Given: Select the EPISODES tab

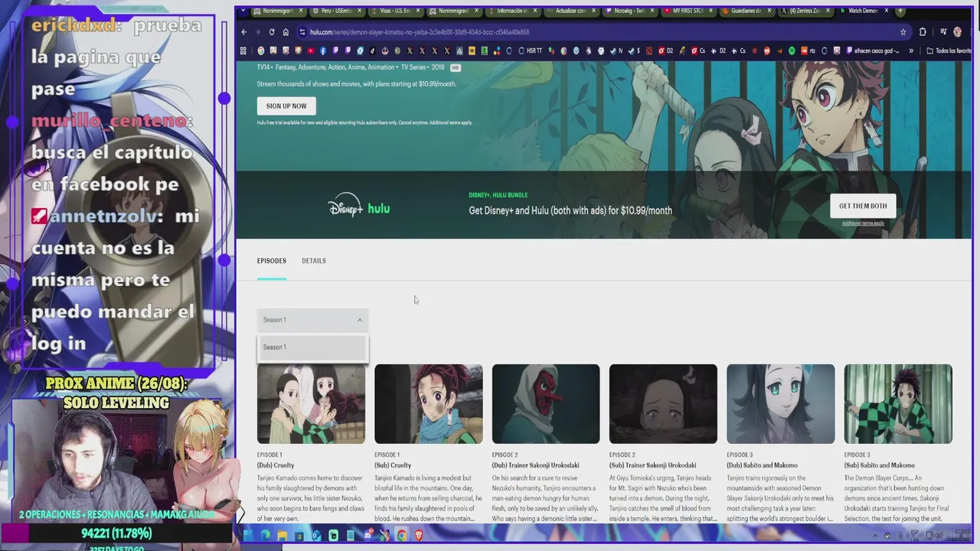Looking at the screenshot, I should (x=272, y=261).
